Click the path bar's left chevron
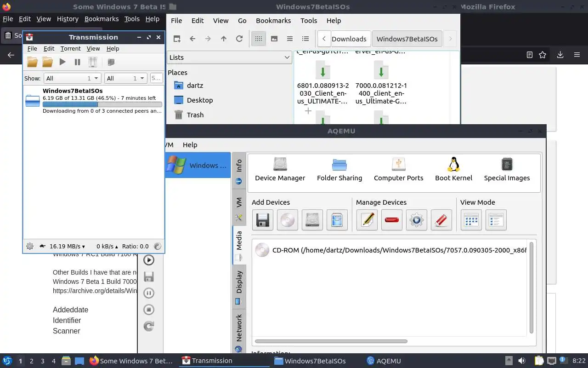This screenshot has width=588, height=368. coord(324,39)
